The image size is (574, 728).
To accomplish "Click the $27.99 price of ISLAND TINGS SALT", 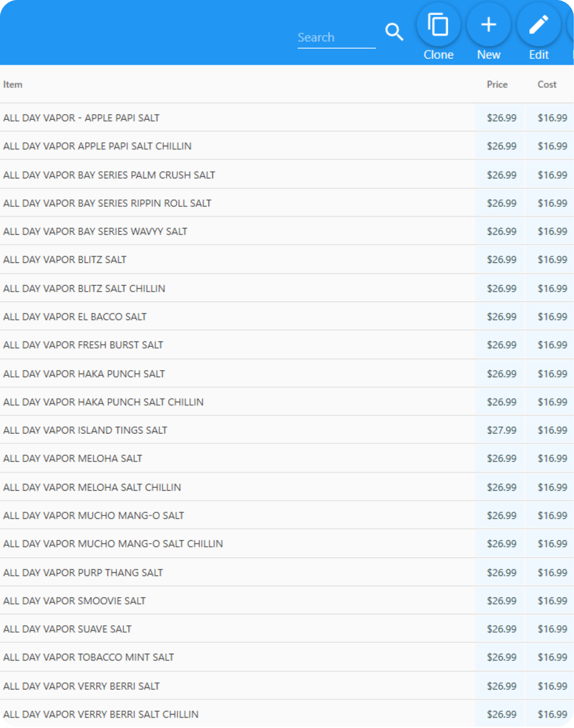I will click(501, 430).
